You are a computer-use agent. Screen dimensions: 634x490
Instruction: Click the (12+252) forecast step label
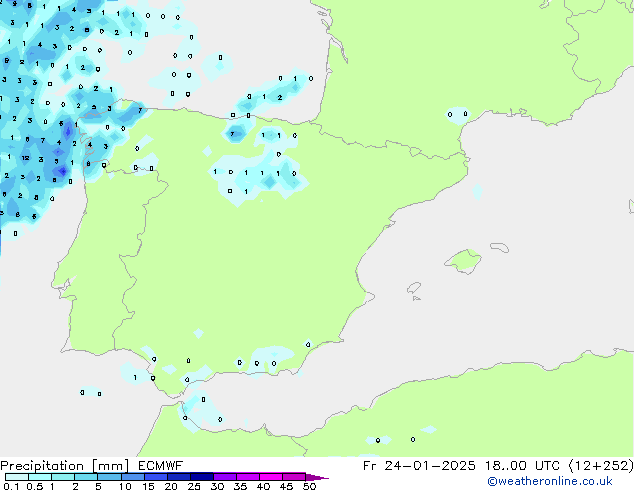pos(602,465)
